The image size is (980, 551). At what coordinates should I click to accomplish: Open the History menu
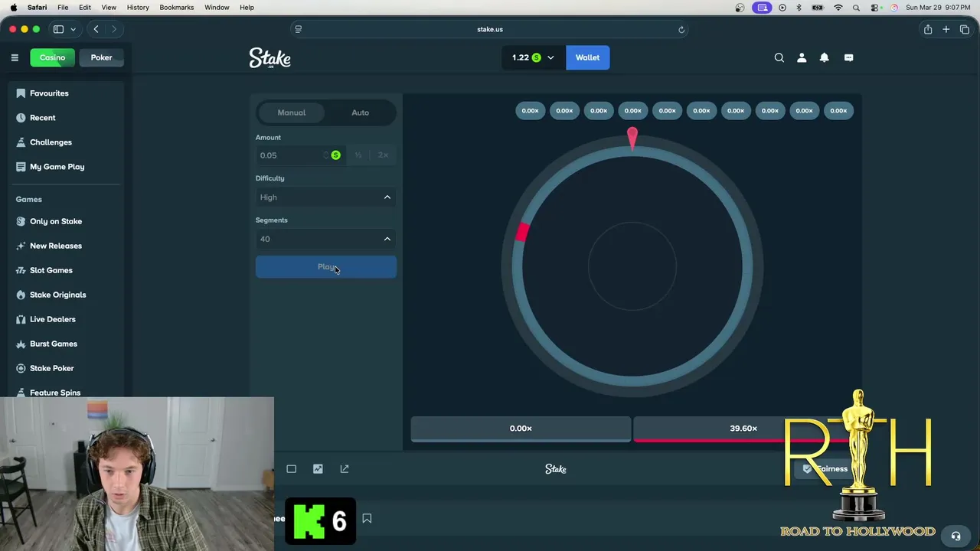click(138, 8)
